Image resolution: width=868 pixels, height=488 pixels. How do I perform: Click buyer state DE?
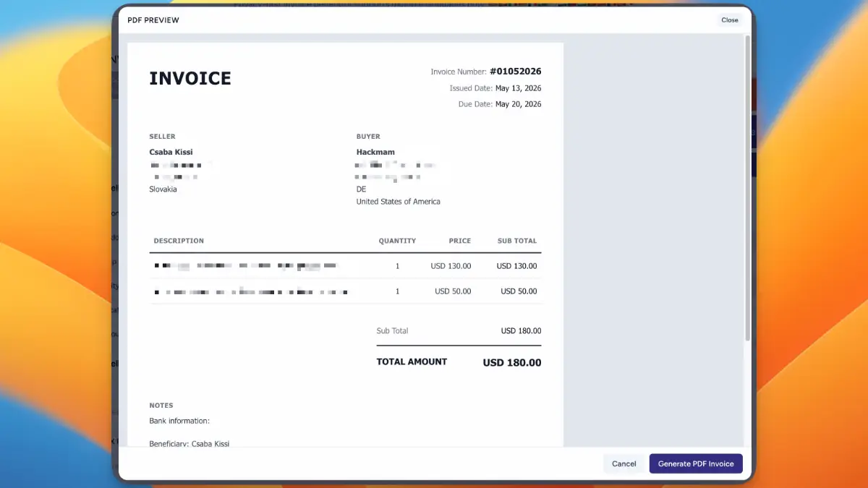click(361, 189)
